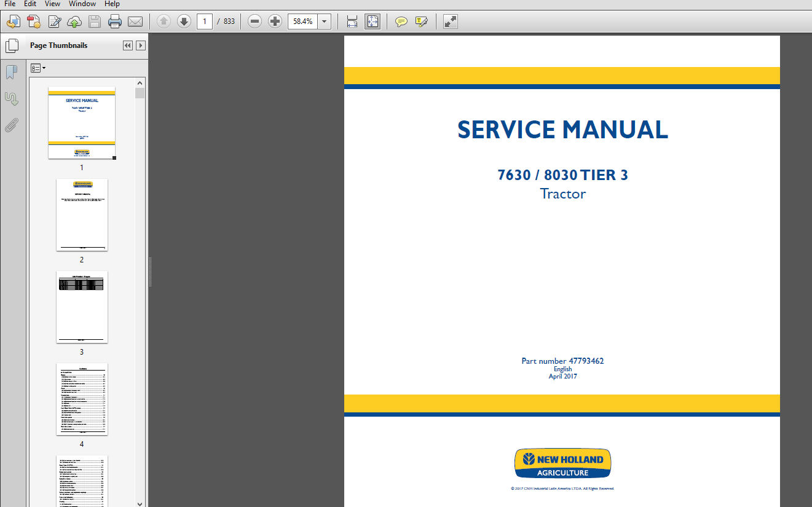Click the New Holland Agriculture logo

pyautogui.click(x=562, y=463)
